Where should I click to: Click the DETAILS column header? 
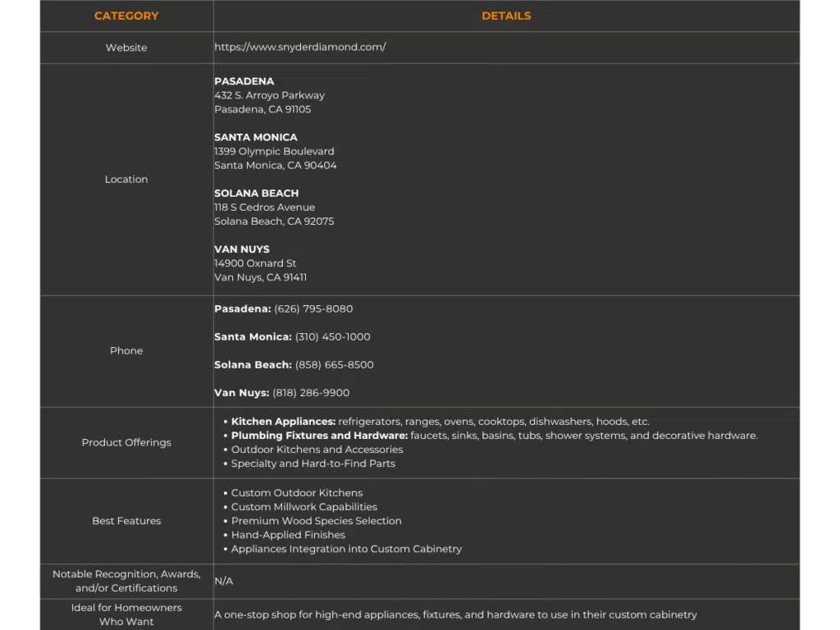[506, 16]
